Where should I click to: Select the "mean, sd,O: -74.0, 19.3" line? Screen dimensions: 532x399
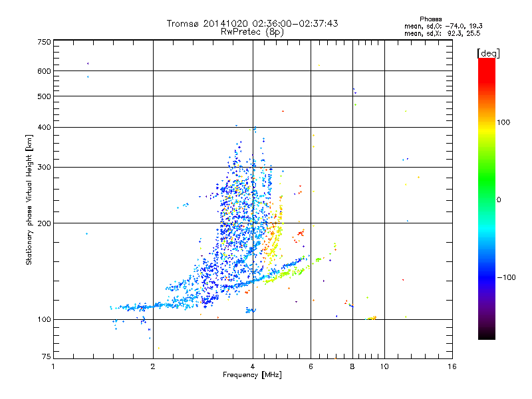[443, 26]
